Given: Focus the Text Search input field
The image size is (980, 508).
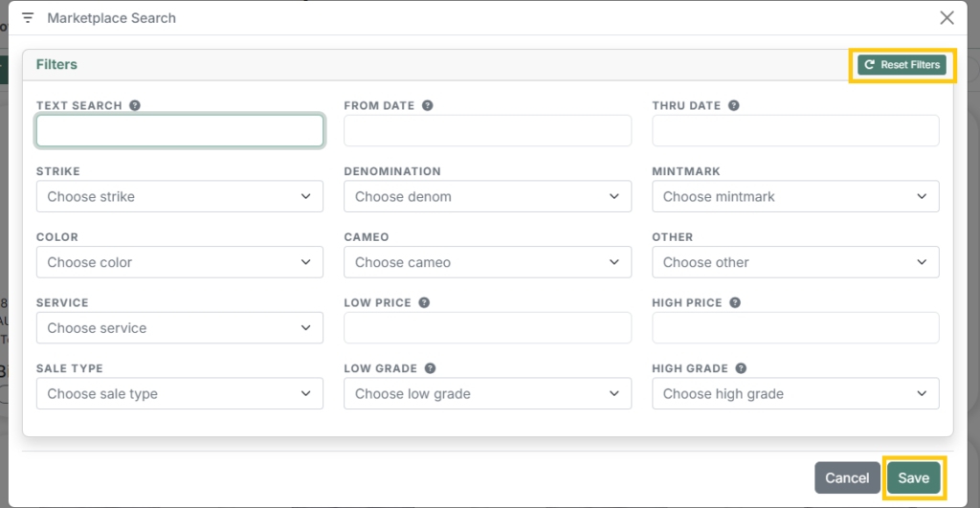Looking at the screenshot, I should point(180,131).
